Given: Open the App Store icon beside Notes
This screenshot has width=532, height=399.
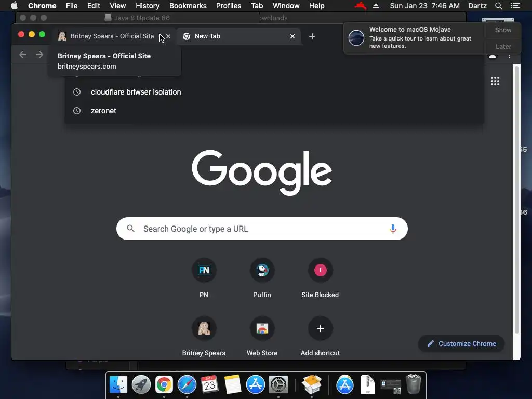Looking at the screenshot, I should (x=256, y=385).
